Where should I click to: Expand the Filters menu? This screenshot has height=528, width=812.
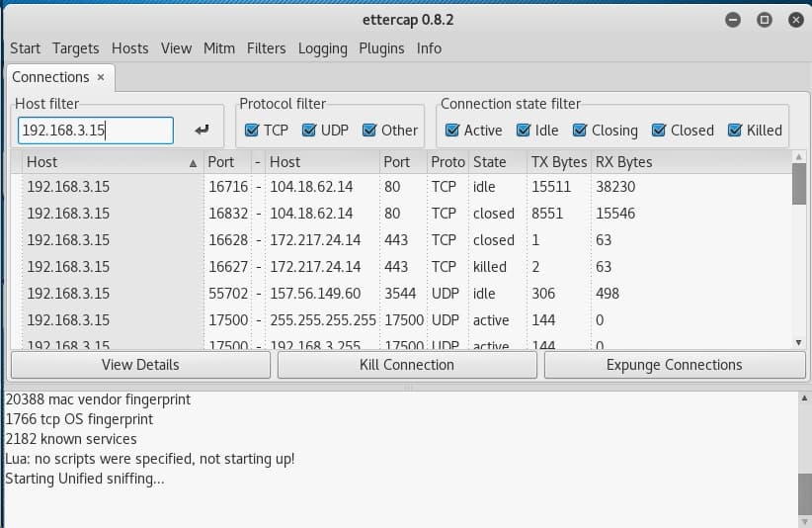click(266, 47)
